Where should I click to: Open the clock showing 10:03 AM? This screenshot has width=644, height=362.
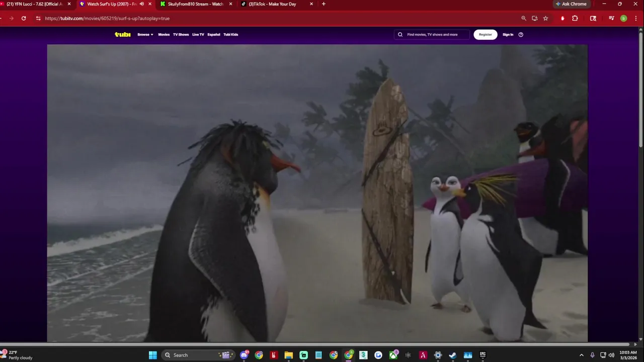[x=628, y=355]
